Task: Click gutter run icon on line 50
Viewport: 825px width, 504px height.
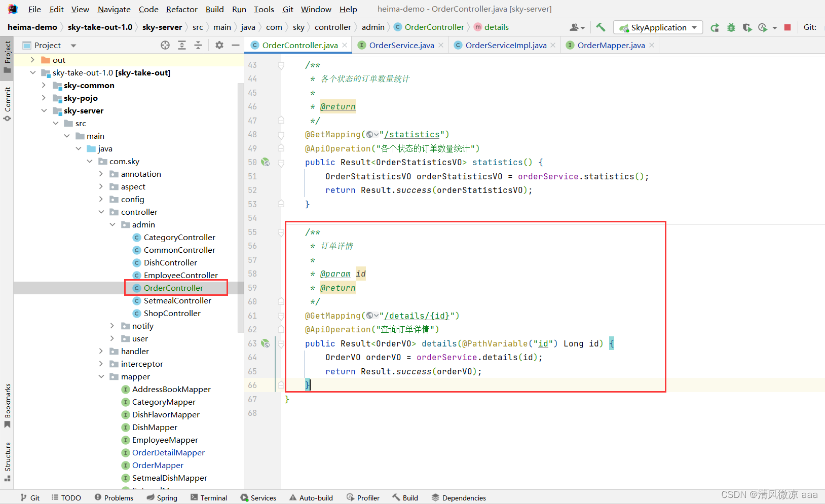Action: pos(265,162)
